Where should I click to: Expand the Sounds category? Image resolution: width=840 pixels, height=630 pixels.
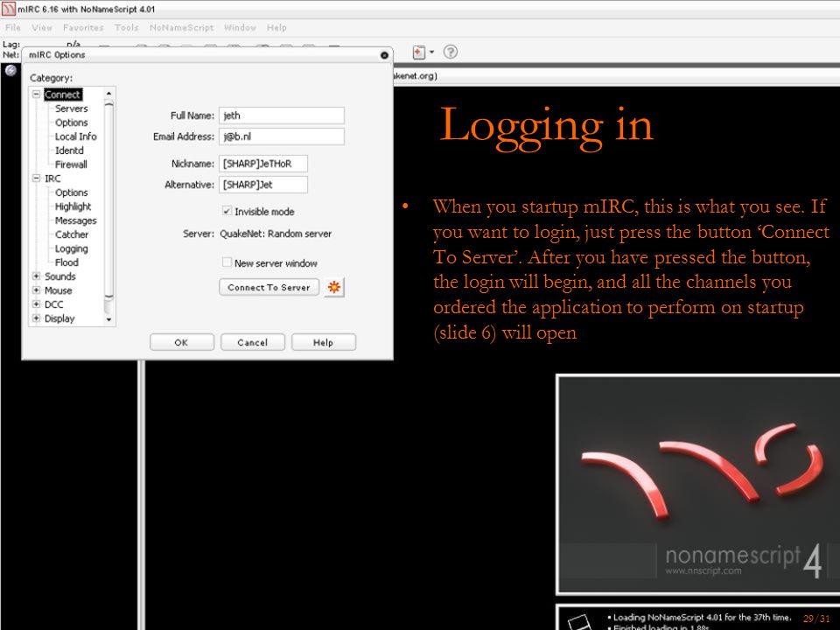point(37,276)
